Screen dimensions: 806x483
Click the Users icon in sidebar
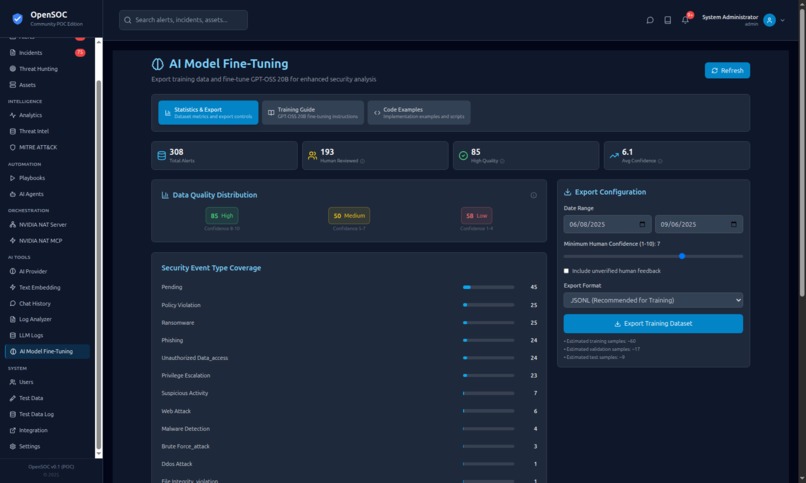12,382
